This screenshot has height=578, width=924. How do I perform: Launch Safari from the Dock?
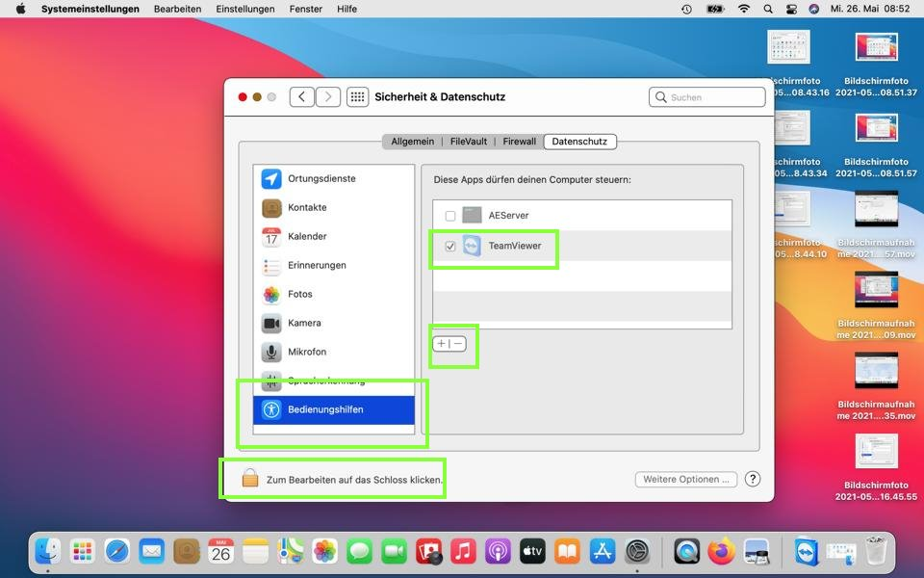point(117,552)
